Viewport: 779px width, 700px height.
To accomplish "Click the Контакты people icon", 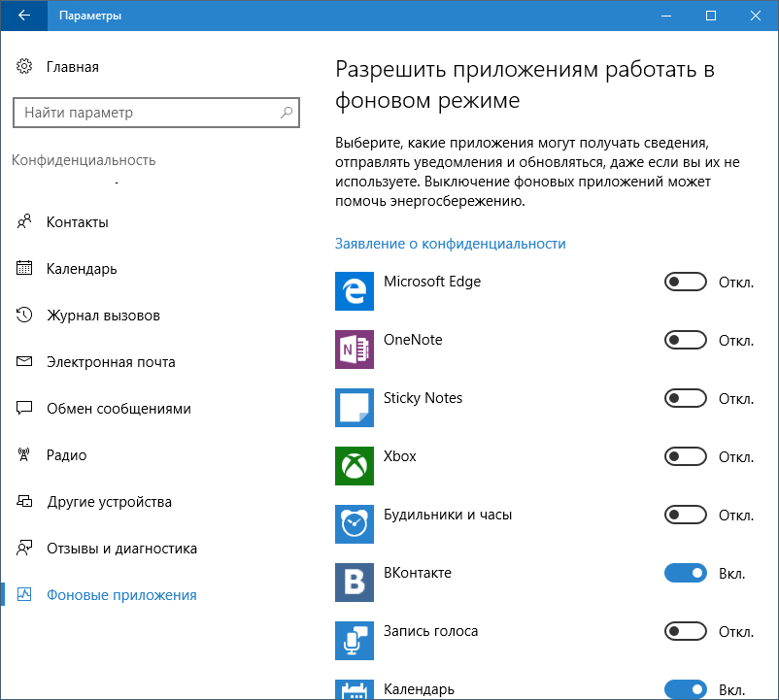I will coord(24,221).
